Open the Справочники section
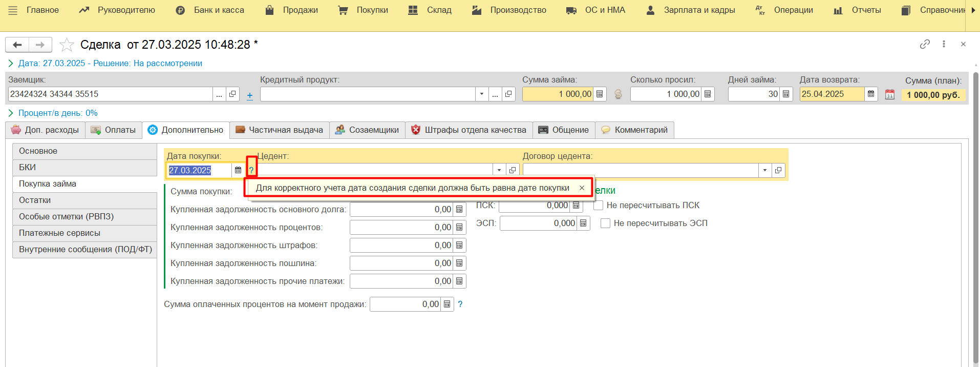The image size is (980, 367). pos(933,10)
